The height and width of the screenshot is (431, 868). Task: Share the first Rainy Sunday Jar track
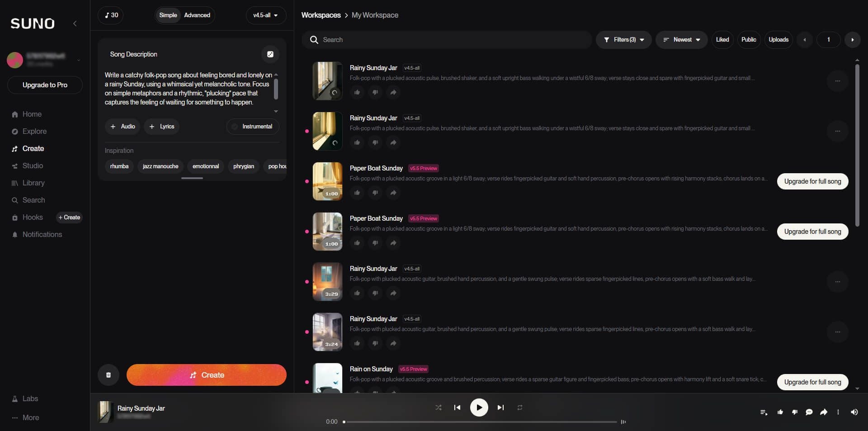(x=393, y=92)
